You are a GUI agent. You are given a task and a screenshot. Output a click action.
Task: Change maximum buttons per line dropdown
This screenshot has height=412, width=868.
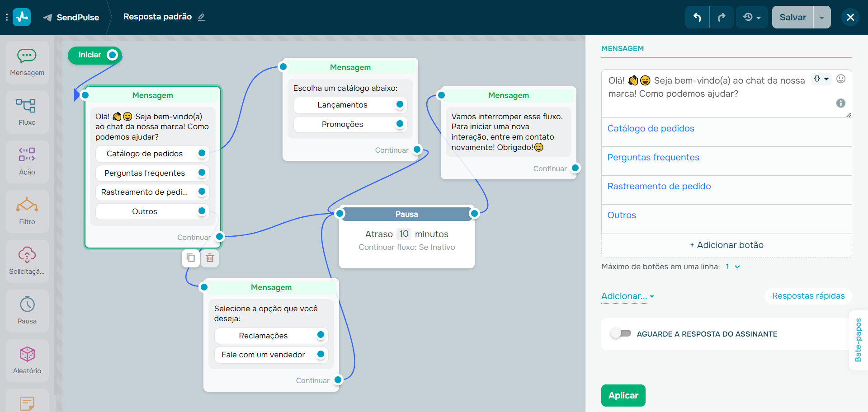click(732, 267)
